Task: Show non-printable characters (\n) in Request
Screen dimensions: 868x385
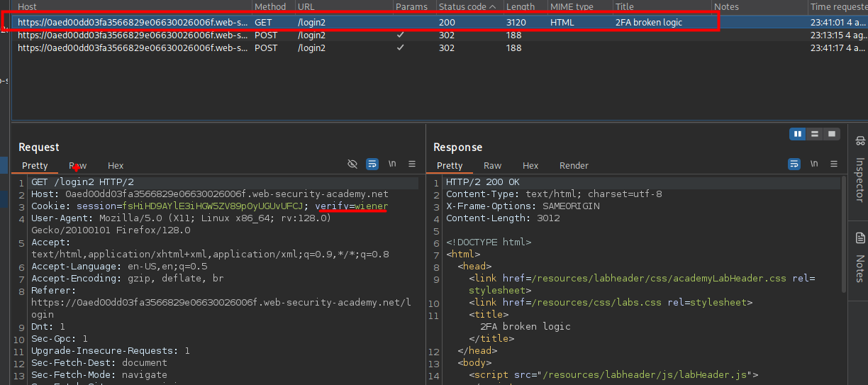Action: (x=392, y=164)
